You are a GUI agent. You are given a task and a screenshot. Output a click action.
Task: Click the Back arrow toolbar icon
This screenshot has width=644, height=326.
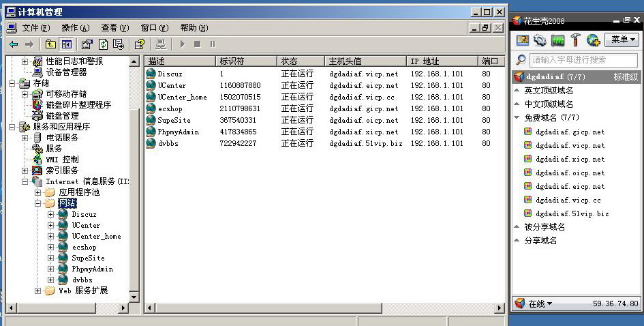[14, 44]
